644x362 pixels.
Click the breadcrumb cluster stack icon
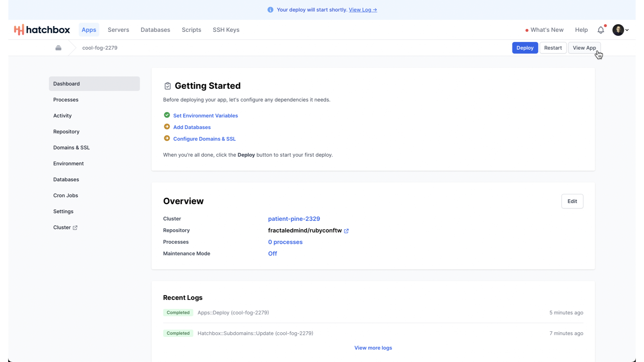point(58,48)
